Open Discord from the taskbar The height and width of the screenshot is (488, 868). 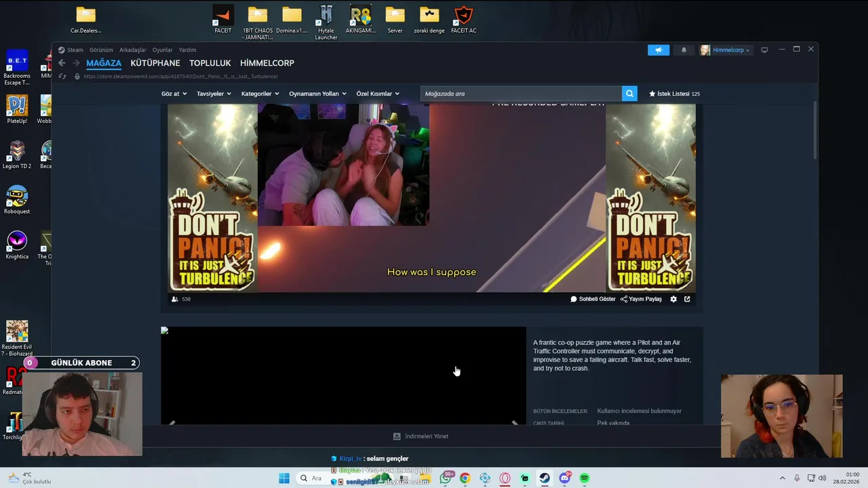(x=564, y=479)
